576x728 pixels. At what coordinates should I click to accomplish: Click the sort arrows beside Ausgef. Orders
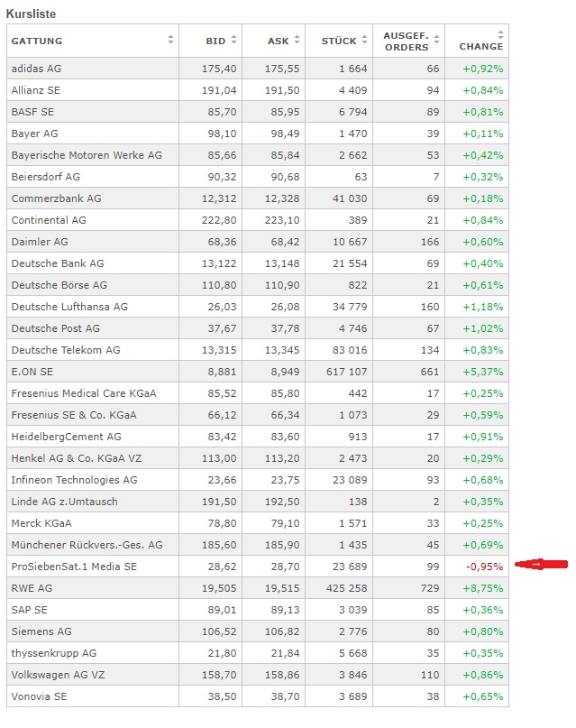coord(437,41)
